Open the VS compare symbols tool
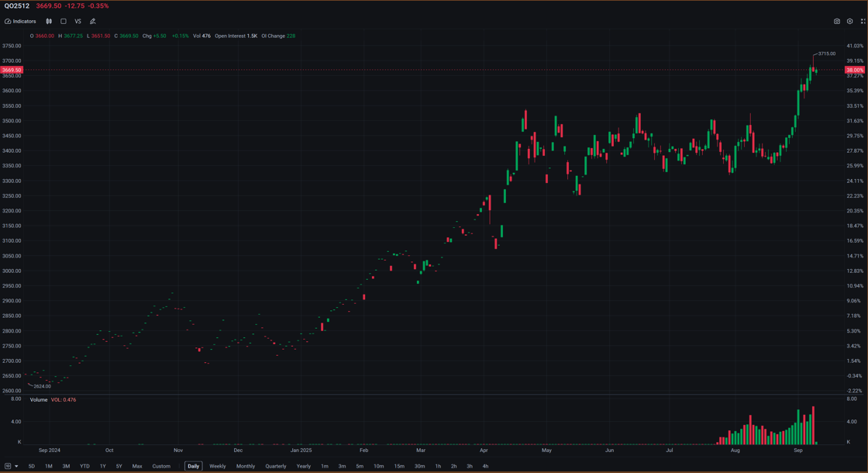Viewport: 868px width, 473px height. click(77, 21)
